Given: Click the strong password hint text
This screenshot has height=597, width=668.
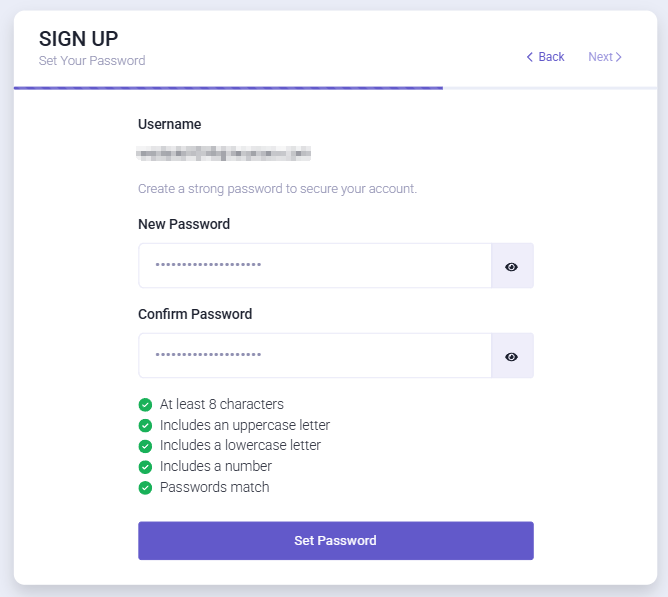Looking at the screenshot, I should pos(277,188).
